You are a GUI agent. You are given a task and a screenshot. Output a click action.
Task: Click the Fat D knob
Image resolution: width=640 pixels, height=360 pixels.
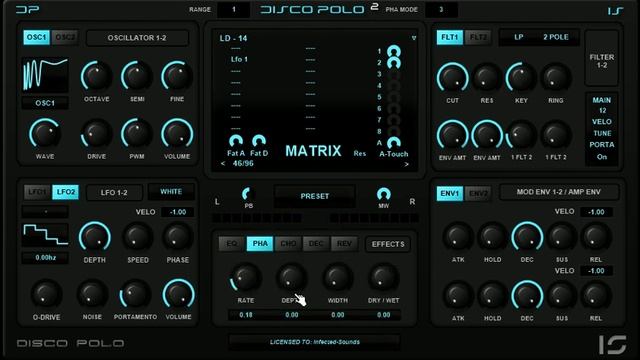point(259,141)
